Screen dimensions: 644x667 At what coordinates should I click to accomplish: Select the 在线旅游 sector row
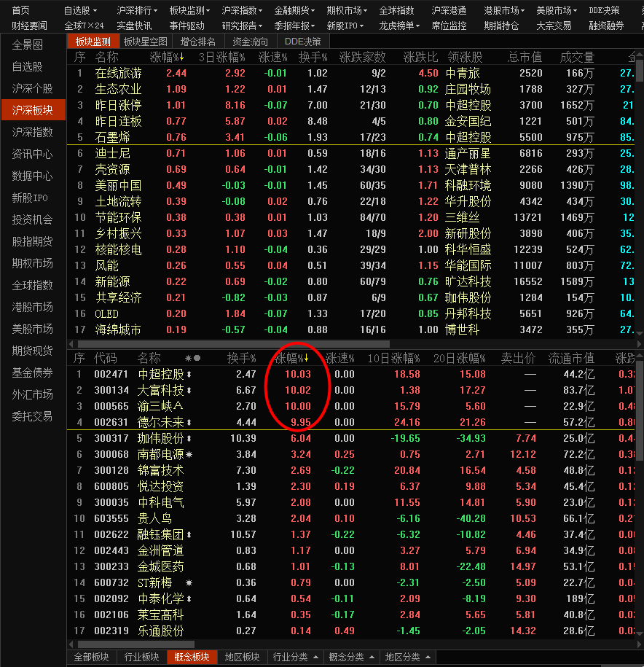coord(351,73)
